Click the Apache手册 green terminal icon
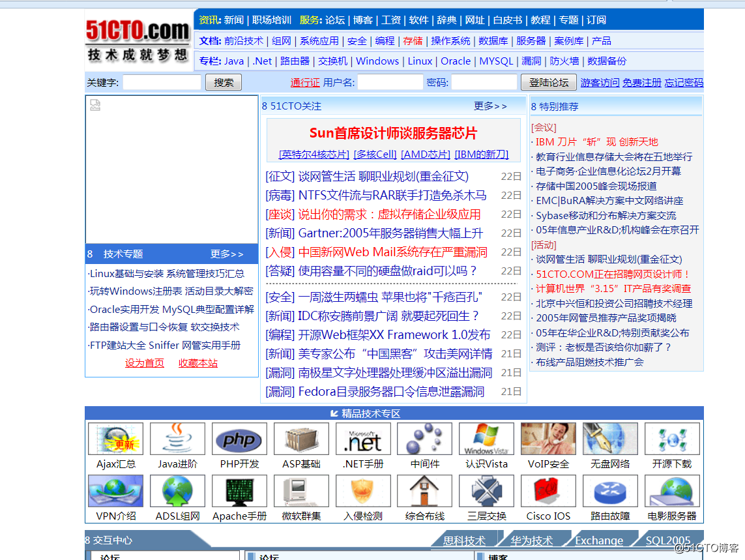 (239, 491)
